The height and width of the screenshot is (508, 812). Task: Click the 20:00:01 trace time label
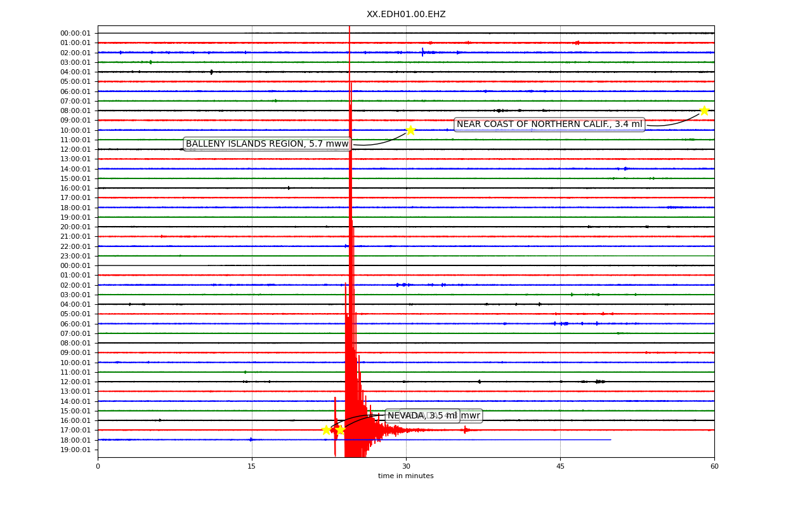coord(75,227)
